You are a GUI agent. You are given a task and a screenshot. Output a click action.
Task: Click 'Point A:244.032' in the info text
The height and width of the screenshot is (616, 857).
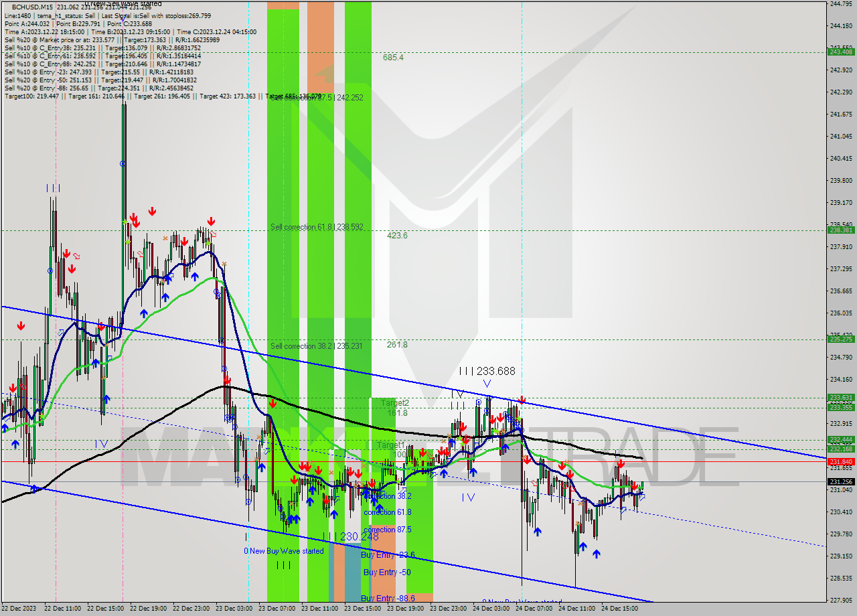coord(28,23)
